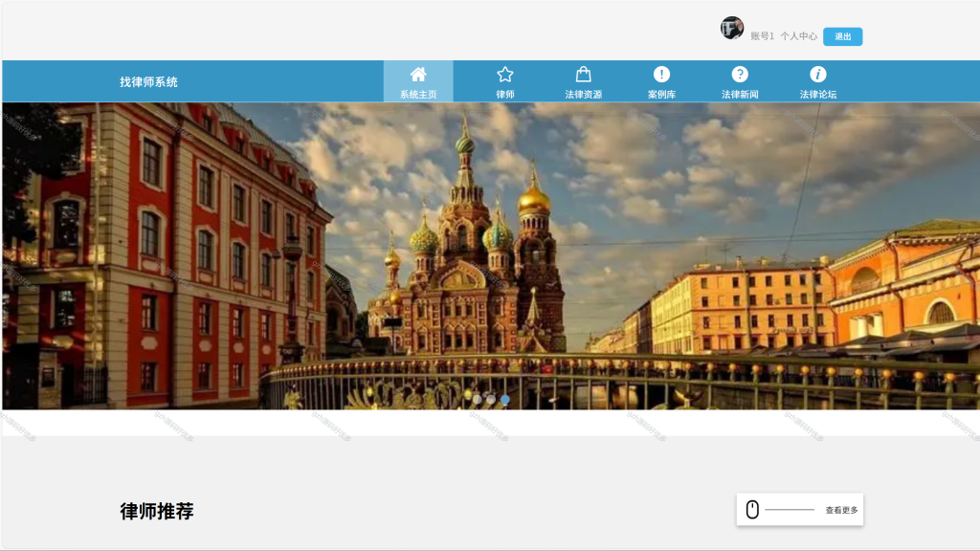Select the active blue carousel dot
980x551 pixels.
click(x=505, y=399)
